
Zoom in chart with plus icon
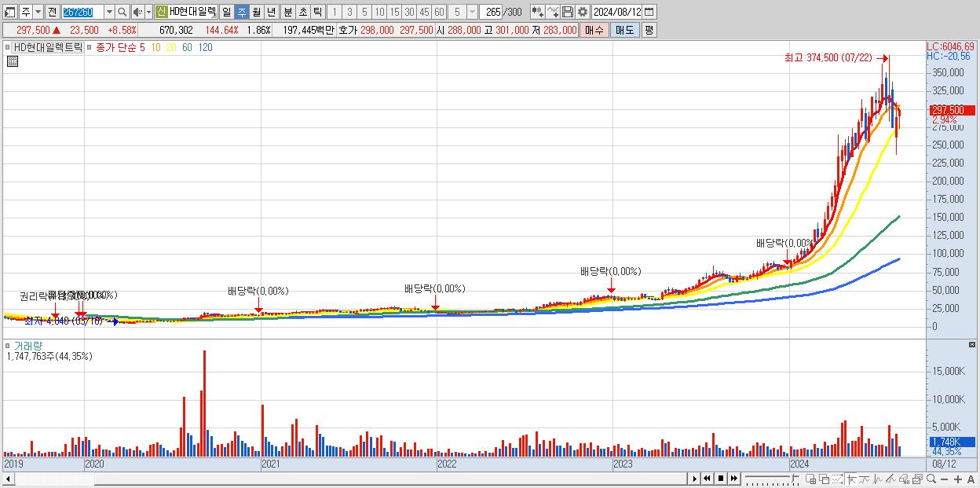pos(958,479)
